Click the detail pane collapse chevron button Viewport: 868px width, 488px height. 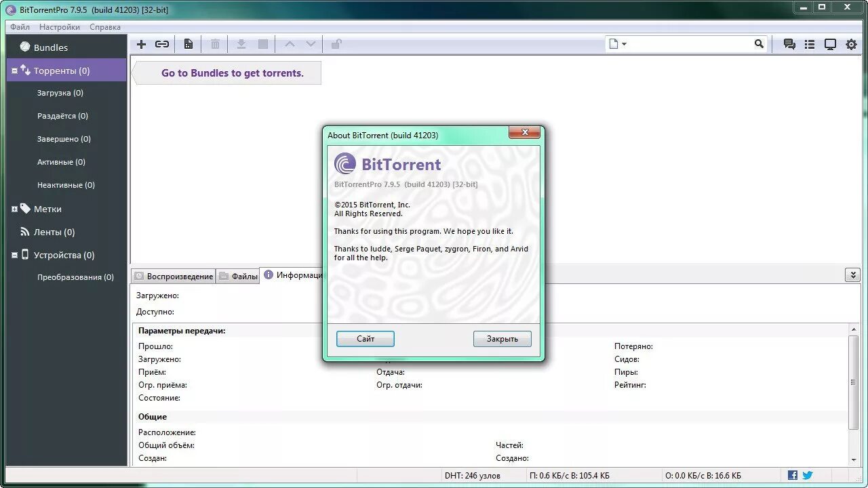(852, 274)
